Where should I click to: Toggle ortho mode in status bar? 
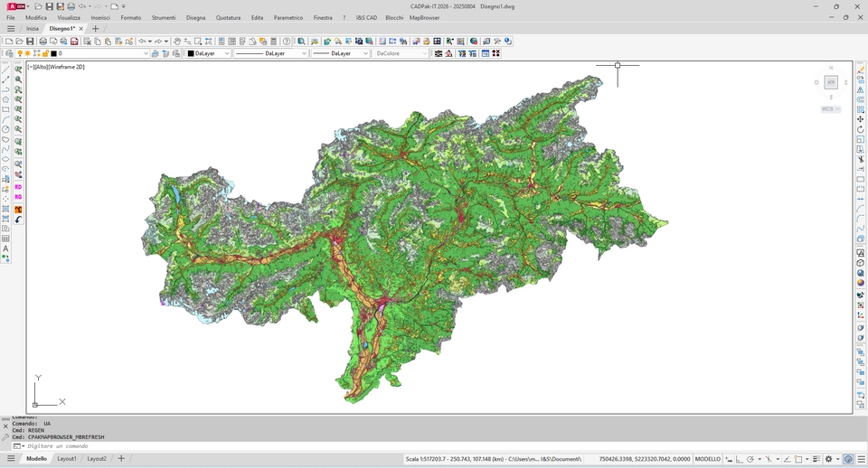coord(739,459)
